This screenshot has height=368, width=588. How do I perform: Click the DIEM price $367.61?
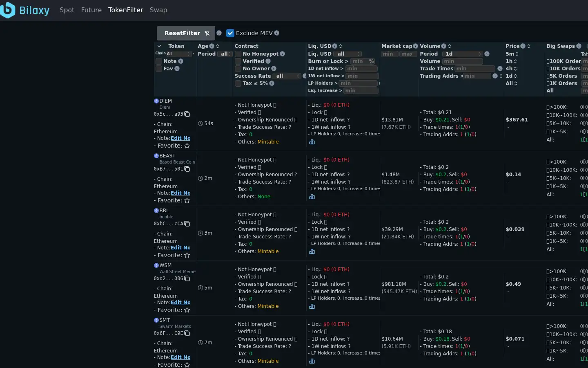[x=517, y=120]
